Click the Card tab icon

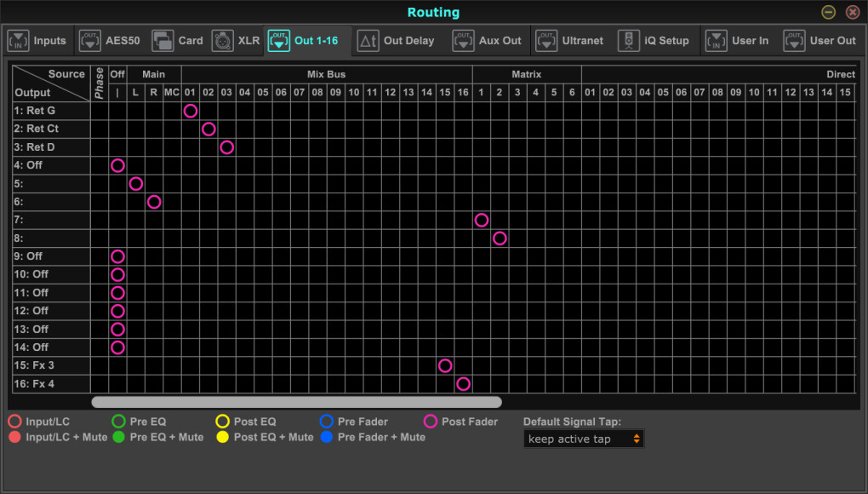163,41
